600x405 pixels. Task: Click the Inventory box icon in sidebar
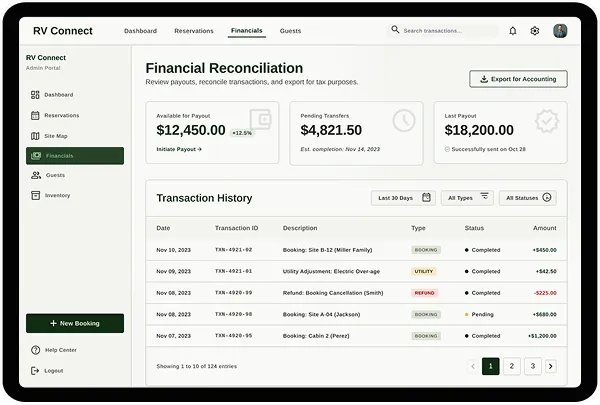coord(35,195)
